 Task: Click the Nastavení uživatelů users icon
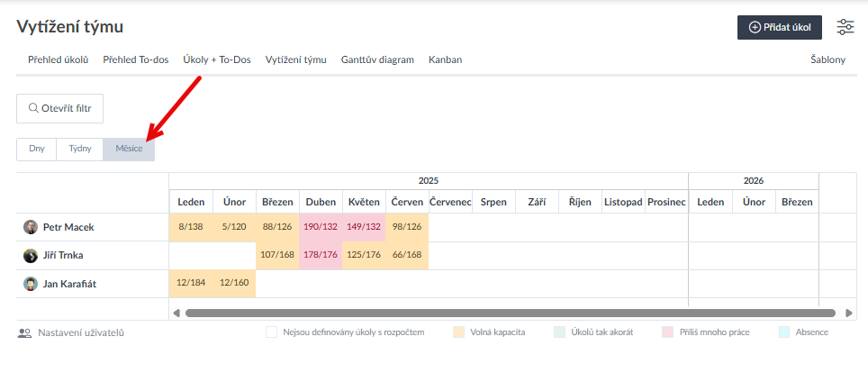[24, 332]
